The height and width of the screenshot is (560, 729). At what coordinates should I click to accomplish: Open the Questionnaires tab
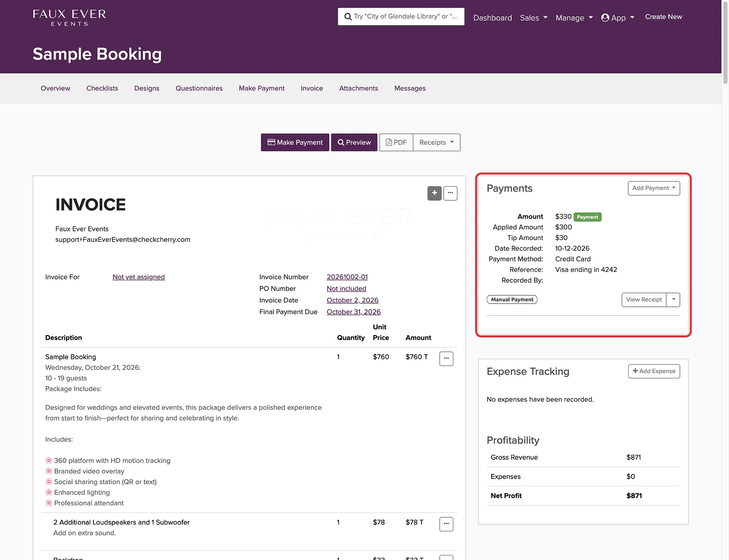click(x=199, y=88)
